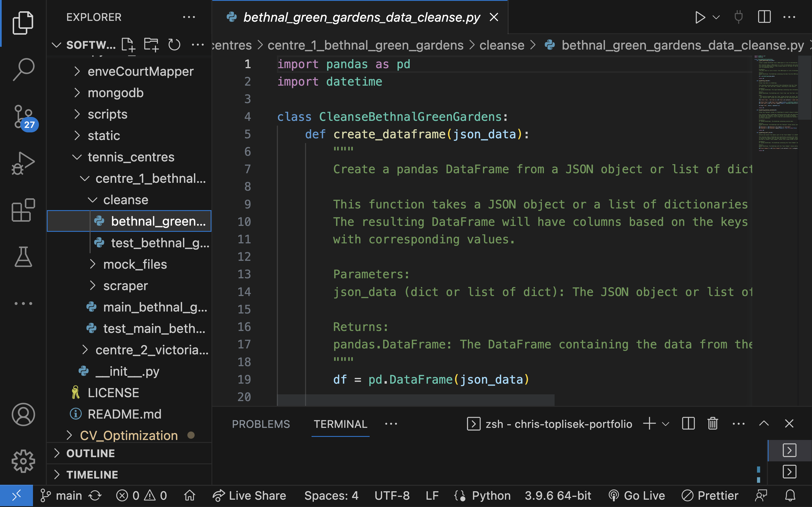
Task: Open the new terminal profile dropdown arrow
Action: click(x=666, y=424)
